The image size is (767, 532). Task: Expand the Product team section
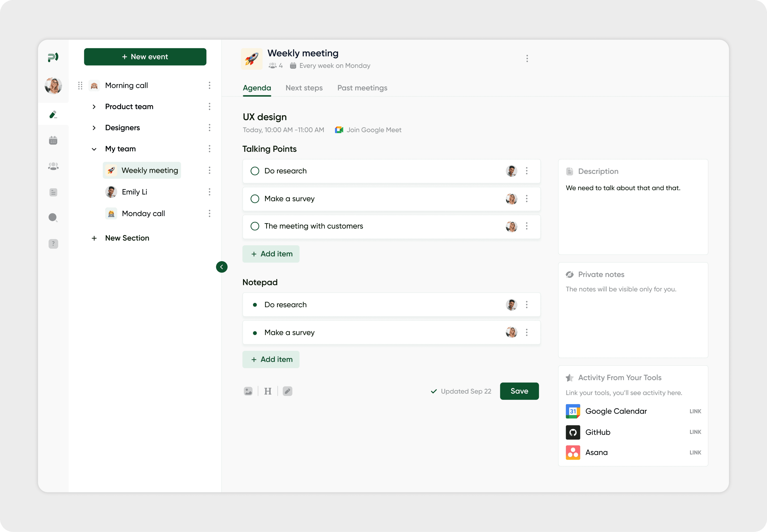click(x=94, y=107)
